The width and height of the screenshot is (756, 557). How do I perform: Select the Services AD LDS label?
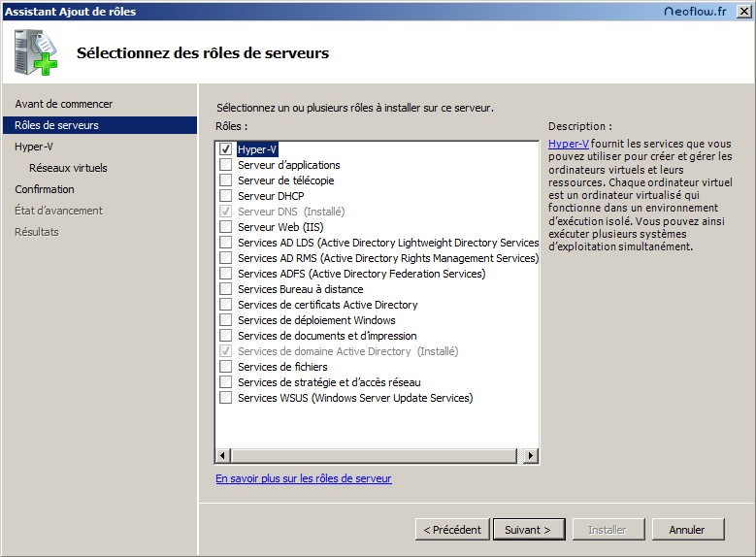[x=388, y=243]
